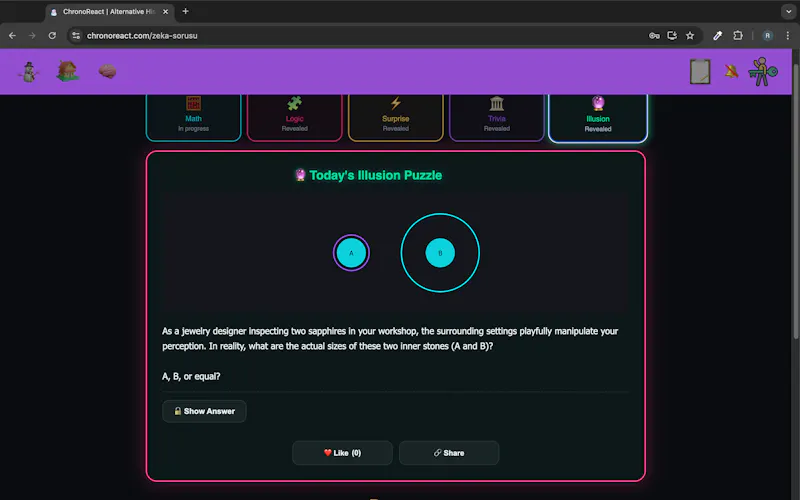Screen dimensions: 800x500
Task: Switch to the Trivia category tab
Action: tap(496, 117)
